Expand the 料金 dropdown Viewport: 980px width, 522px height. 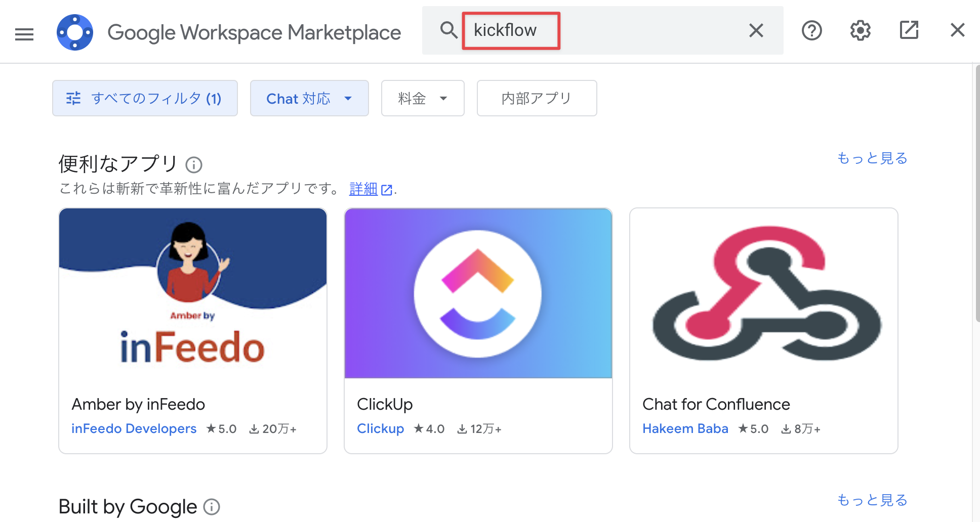(423, 98)
